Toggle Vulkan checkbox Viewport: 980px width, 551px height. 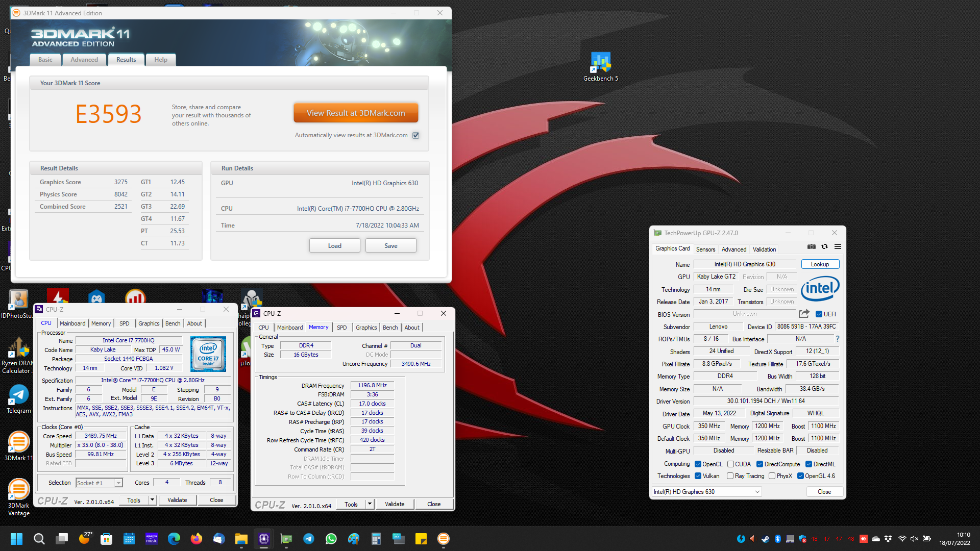click(x=698, y=476)
